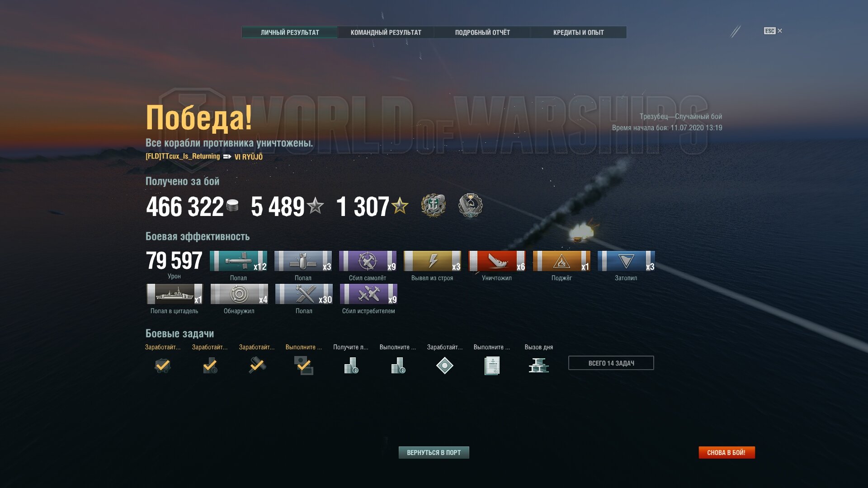Click the Вывел из строя x3 ribbon
This screenshot has height=488, width=868.
pyautogui.click(x=432, y=261)
